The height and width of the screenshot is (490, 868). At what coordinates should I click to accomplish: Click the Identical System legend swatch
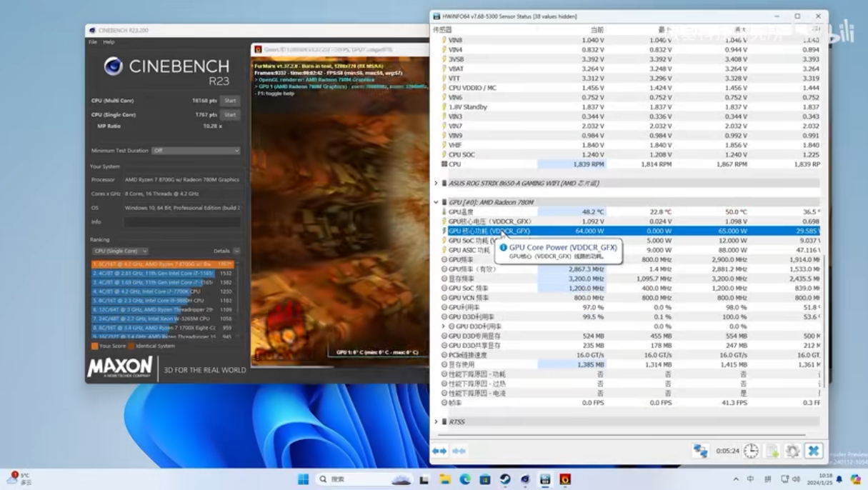click(131, 346)
